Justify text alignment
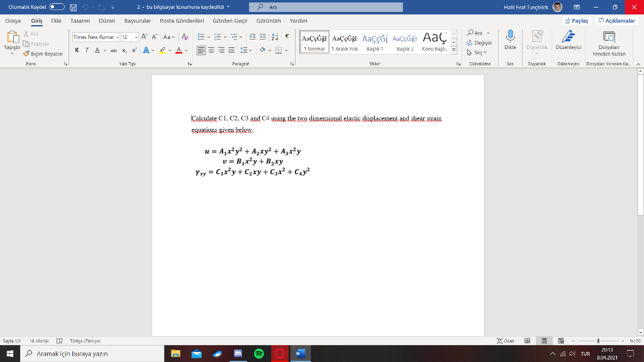 [x=231, y=50]
